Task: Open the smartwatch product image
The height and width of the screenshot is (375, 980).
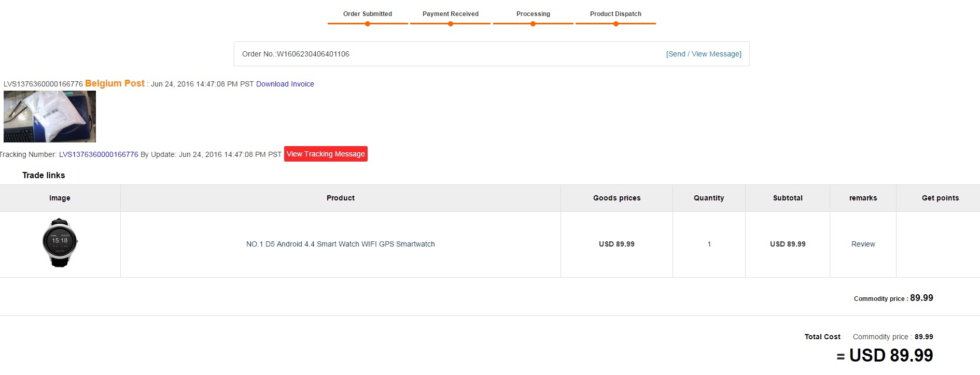Action: (60, 243)
